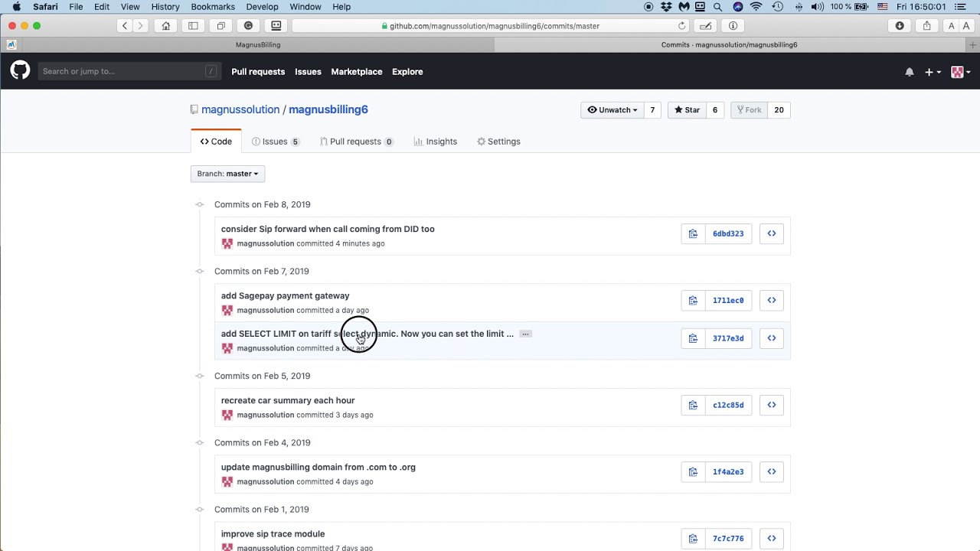980x551 pixels.
Task: Toggle Safari sidebar button
Action: (x=193, y=25)
